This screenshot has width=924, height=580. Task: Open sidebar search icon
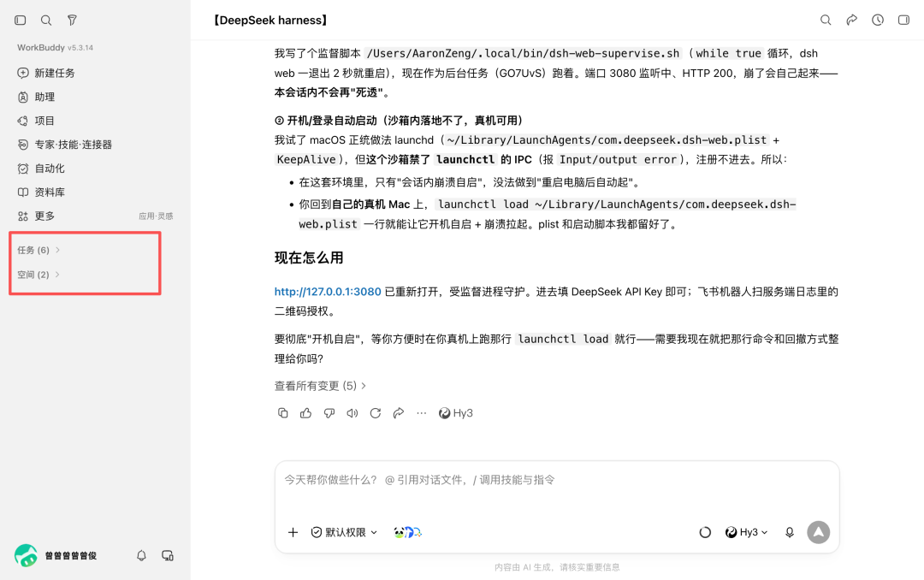coord(46,20)
